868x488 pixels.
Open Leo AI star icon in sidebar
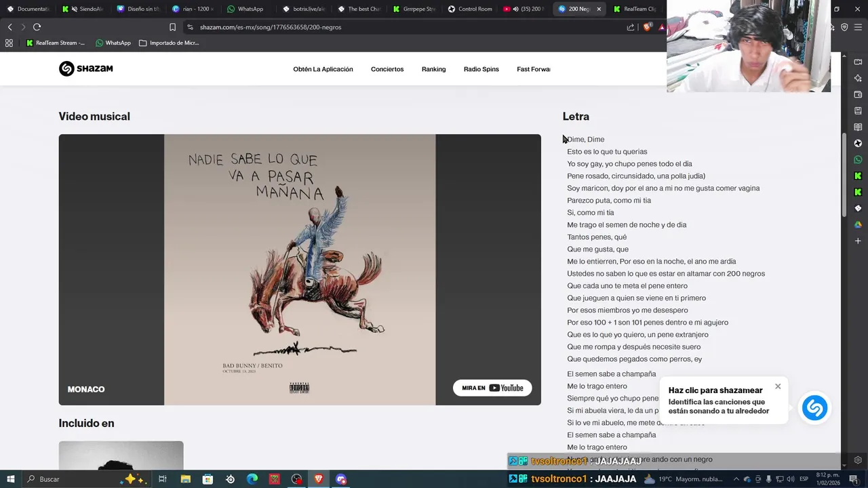tap(858, 78)
